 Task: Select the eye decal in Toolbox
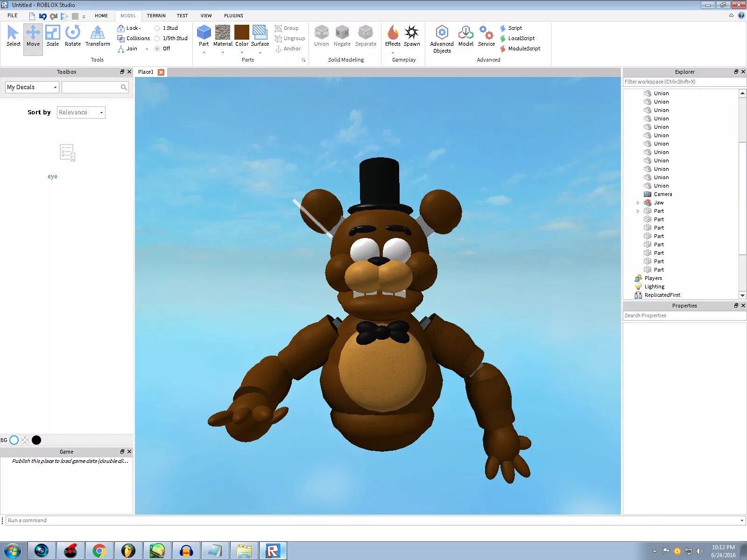(x=67, y=153)
